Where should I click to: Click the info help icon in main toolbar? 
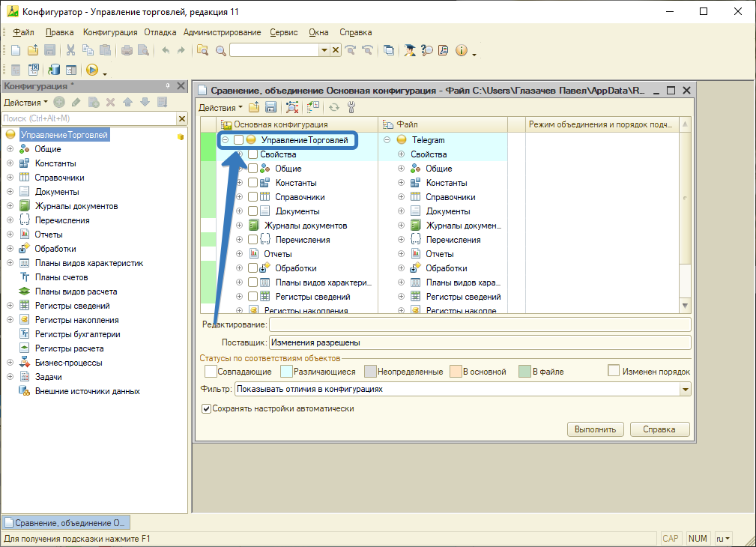461,50
